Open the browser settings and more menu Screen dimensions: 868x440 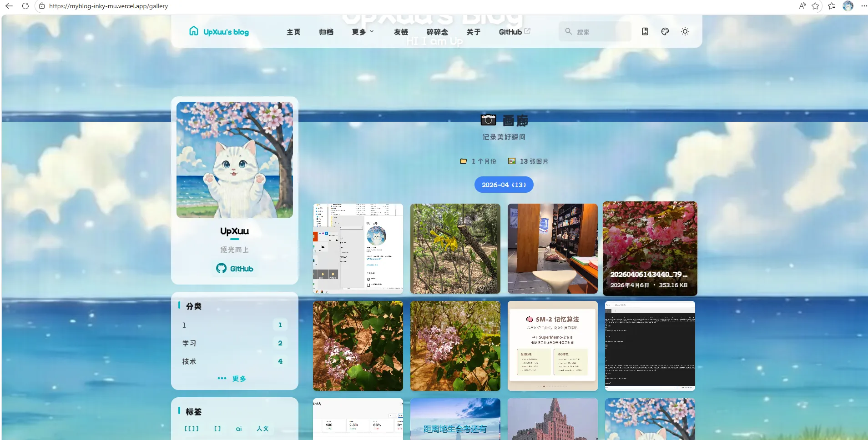click(864, 6)
